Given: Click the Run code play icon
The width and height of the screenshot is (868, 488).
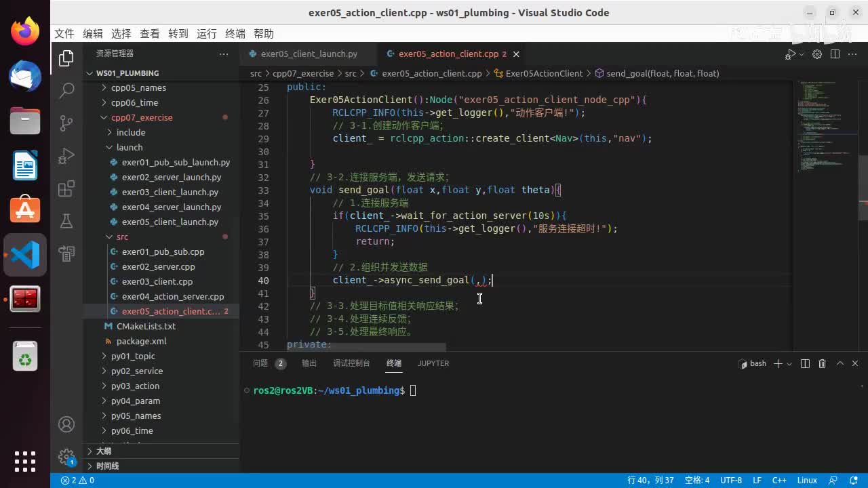Looking at the screenshot, I should [x=790, y=54].
